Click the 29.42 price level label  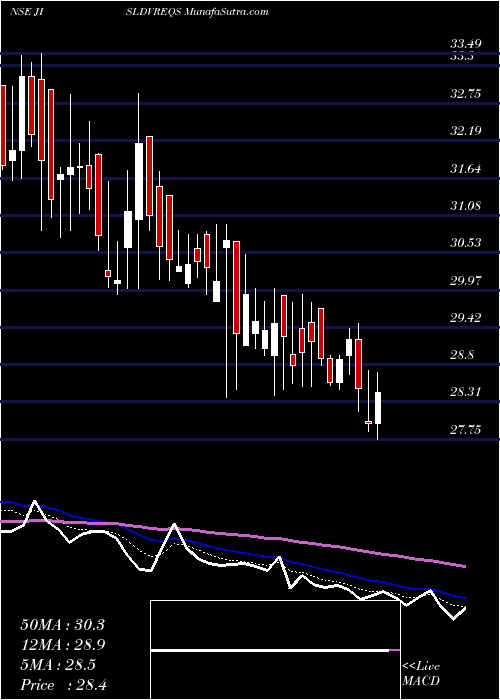pos(466,318)
